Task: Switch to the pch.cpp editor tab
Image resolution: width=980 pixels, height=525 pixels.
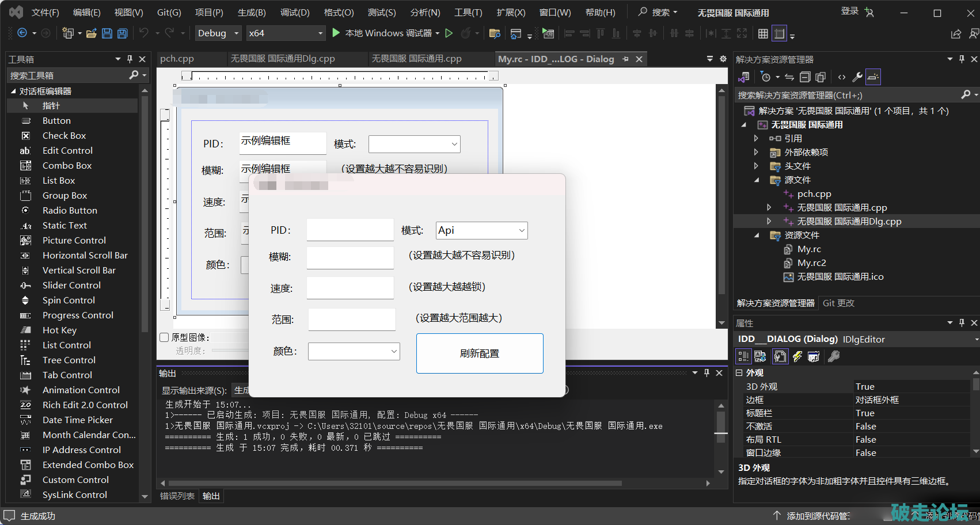Action: [x=177, y=59]
